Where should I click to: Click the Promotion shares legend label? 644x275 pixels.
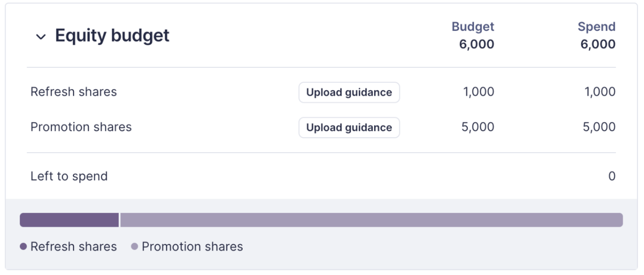[192, 247]
